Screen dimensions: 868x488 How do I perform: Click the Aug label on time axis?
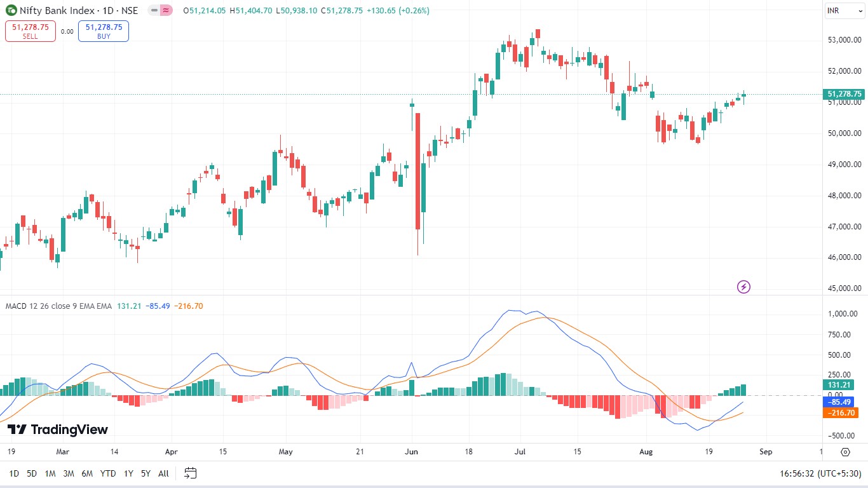point(647,452)
